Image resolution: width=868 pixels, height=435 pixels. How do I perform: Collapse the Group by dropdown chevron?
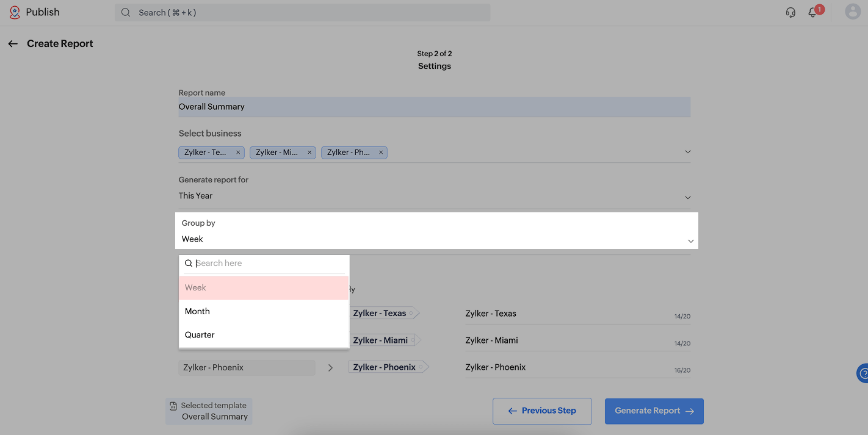(x=691, y=241)
